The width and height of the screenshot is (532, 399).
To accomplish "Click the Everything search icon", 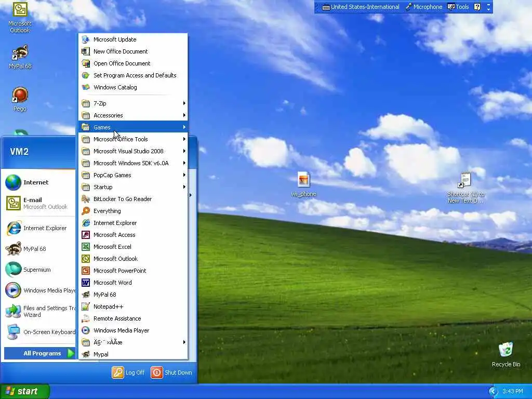I will tap(86, 211).
